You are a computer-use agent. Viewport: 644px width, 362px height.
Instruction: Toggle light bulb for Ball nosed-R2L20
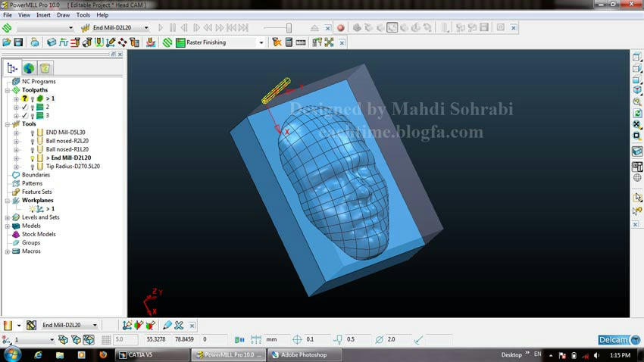pyautogui.click(x=33, y=141)
